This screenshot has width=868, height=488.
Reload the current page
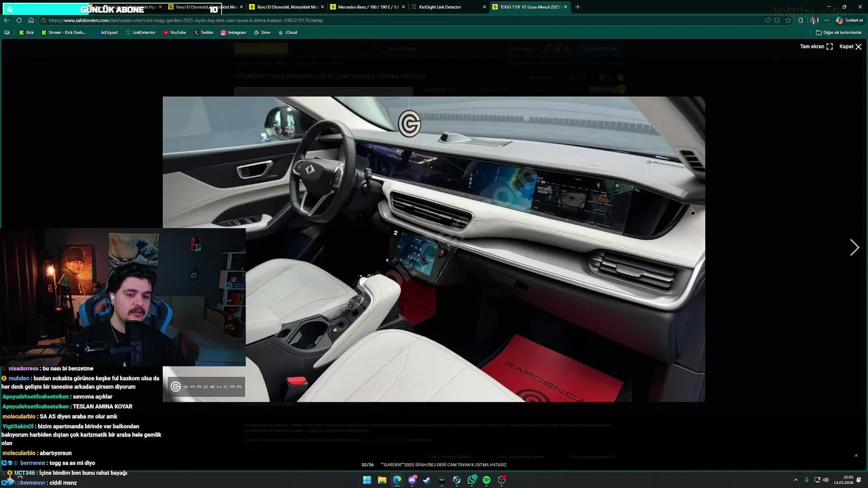(x=19, y=20)
